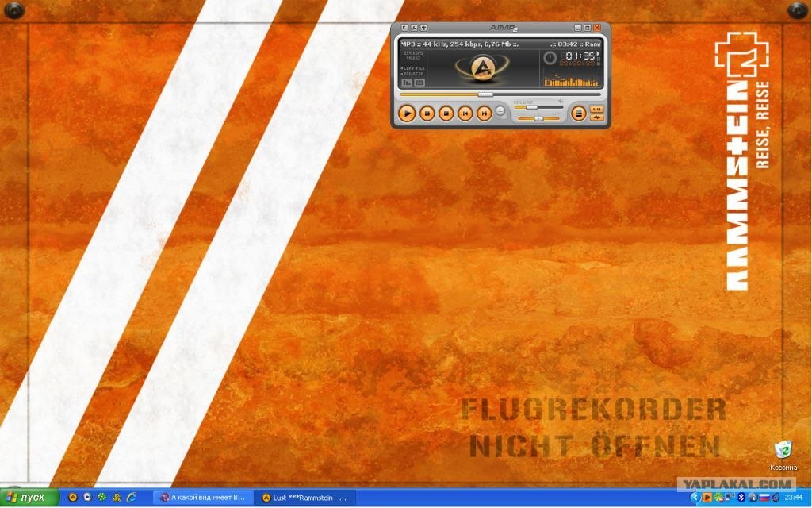
Task: Click the Bluetooth tray icon
Action: coord(741,498)
